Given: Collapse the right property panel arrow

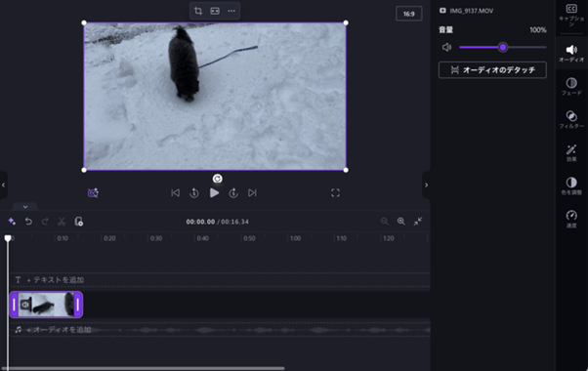Looking at the screenshot, I should click(426, 185).
